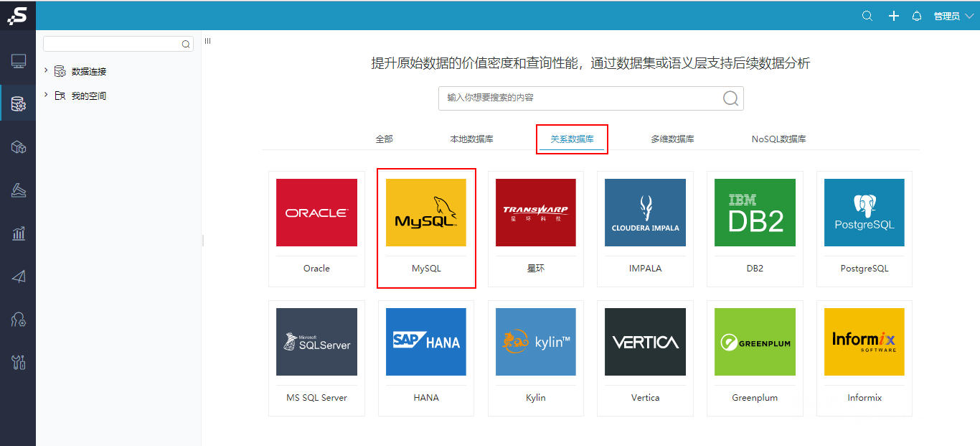This screenshot has width=980, height=446.
Task: Switch to the 全部 tab
Action: pos(385,139)
